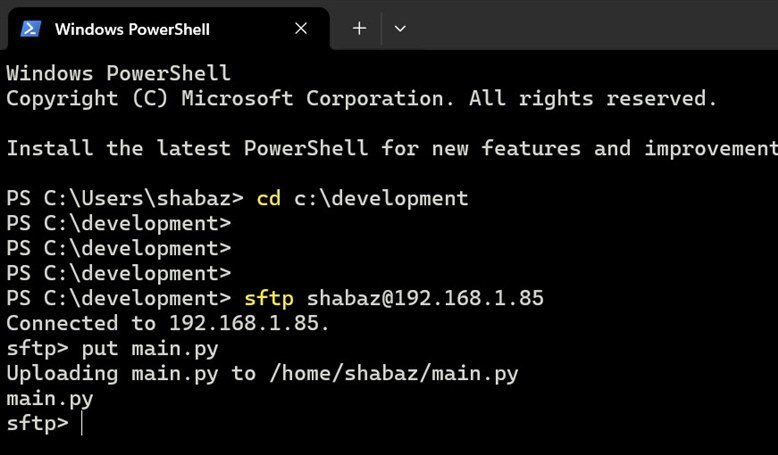The image size is (778, 455).
Task: Expand the new tab profile dropdown chevron
Action: (x=400, y=29)
